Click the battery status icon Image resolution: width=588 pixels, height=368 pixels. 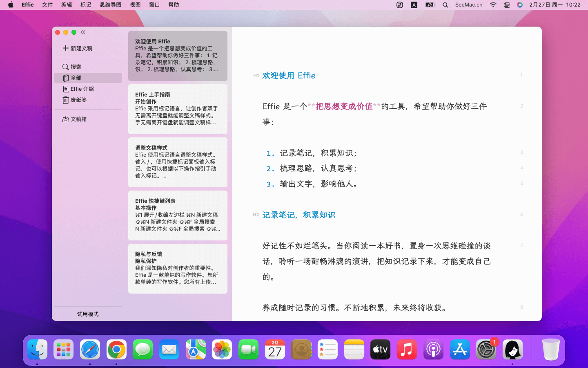(x=430, y=5)
